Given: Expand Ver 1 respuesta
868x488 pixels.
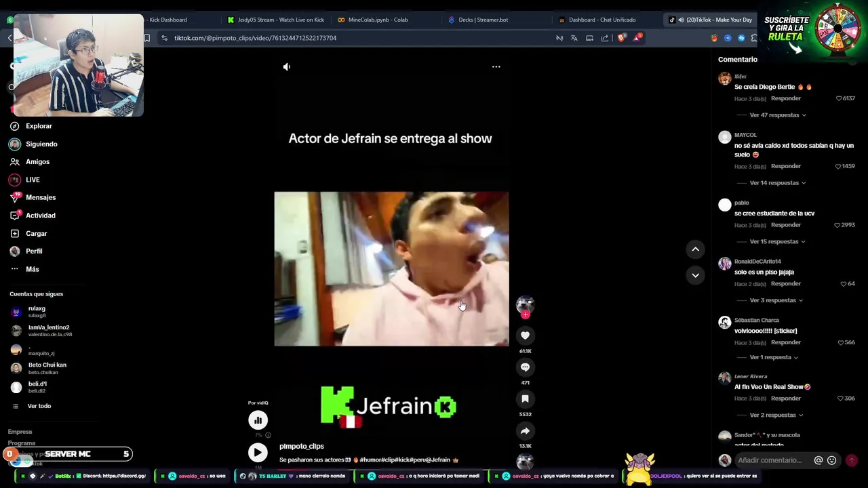Looking at the screenshot, I should tap(774, 357).
